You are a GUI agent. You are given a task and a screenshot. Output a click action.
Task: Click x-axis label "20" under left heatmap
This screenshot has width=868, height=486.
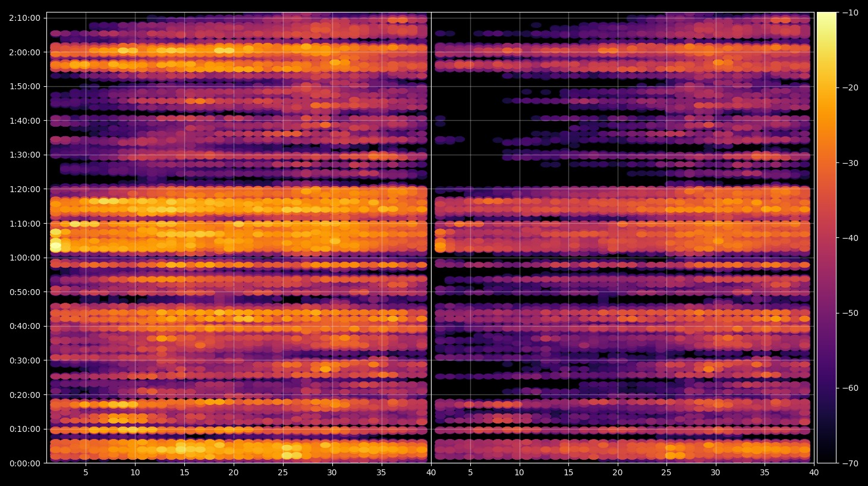click(x=234, y=473)
